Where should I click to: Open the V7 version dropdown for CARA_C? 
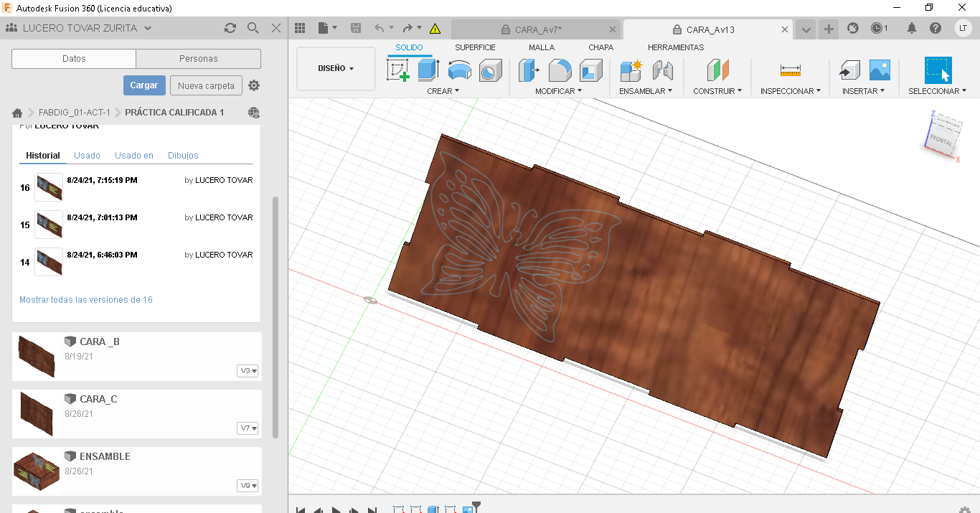tap(248, 428)
